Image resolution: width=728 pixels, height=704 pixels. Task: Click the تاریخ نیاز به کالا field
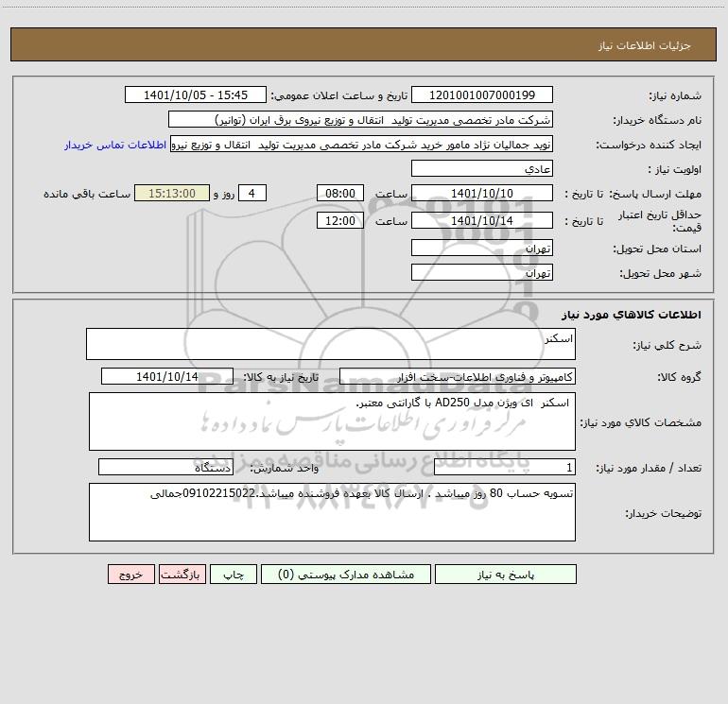167,376
